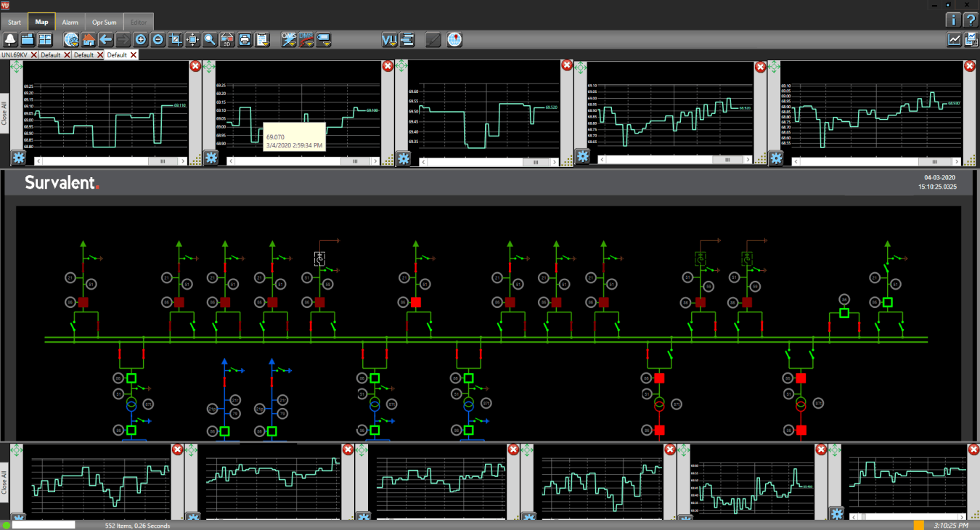Select the UNI.69KV document tab
980x530 pixels.
pyautogui.click(x=14, y=55)
